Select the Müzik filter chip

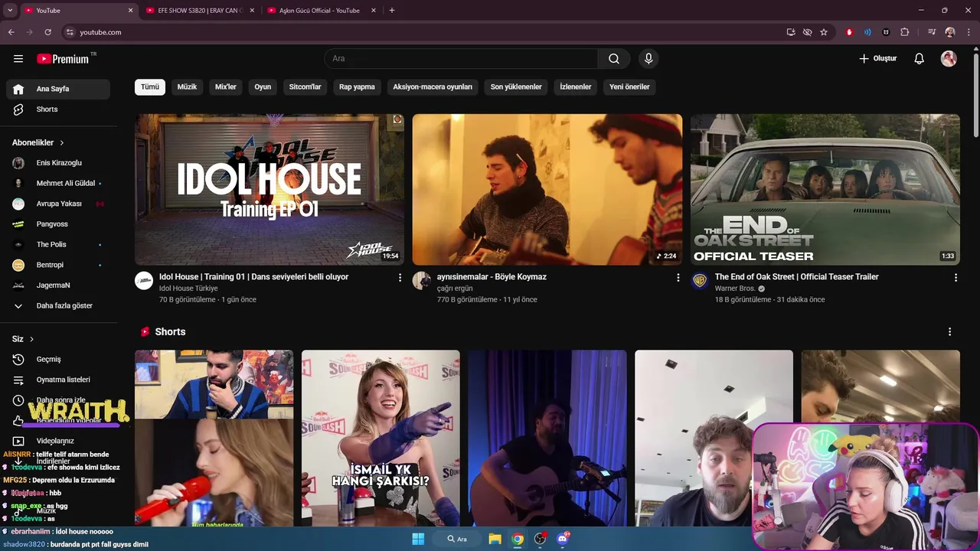[187, 87]
